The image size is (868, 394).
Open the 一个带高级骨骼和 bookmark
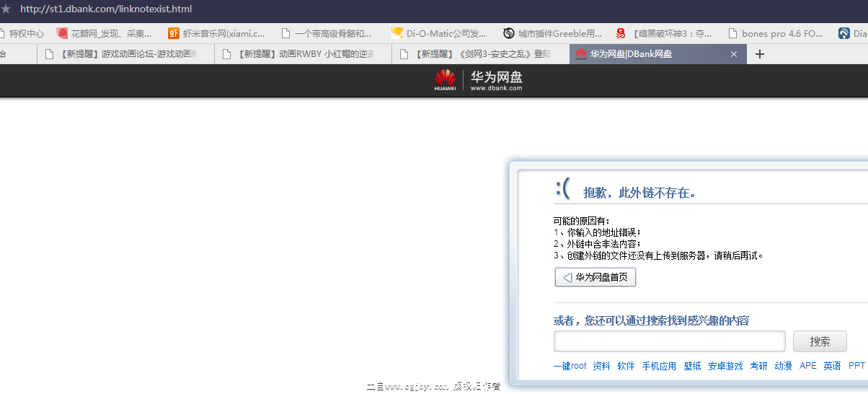pyautogui.click(x=327, y=33)
